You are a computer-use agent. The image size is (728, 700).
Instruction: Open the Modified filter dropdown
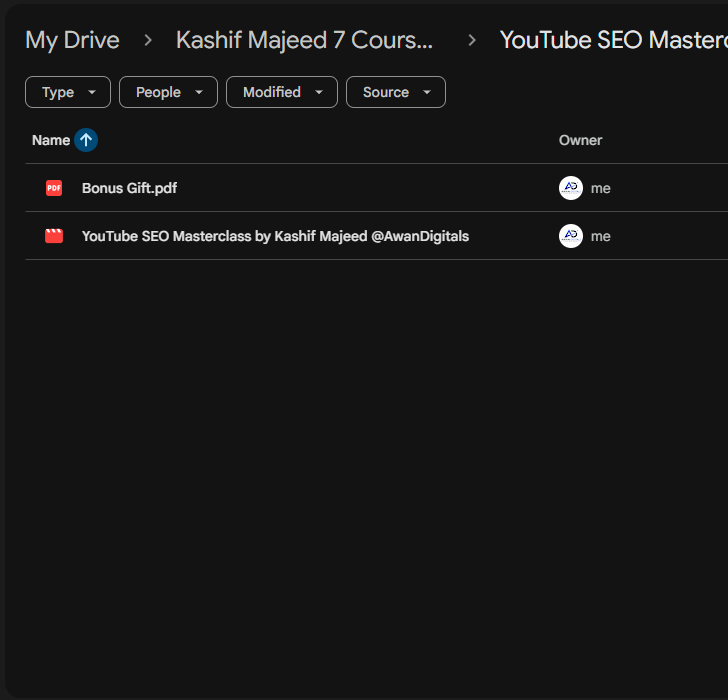pos(282,92)
